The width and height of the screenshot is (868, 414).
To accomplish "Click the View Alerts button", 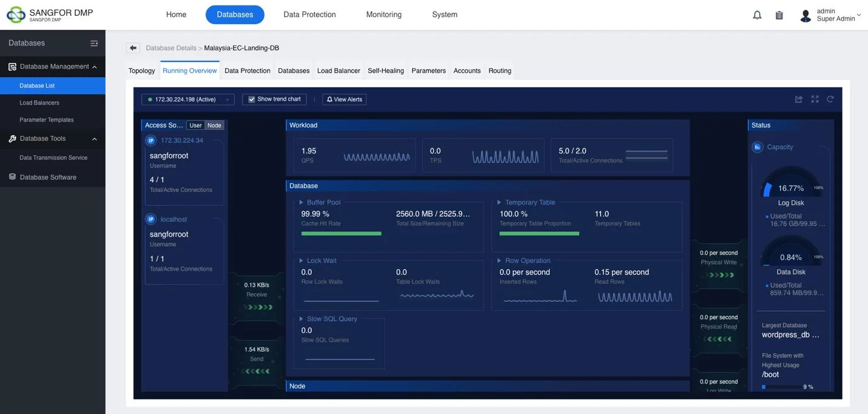I will (345, 100).
